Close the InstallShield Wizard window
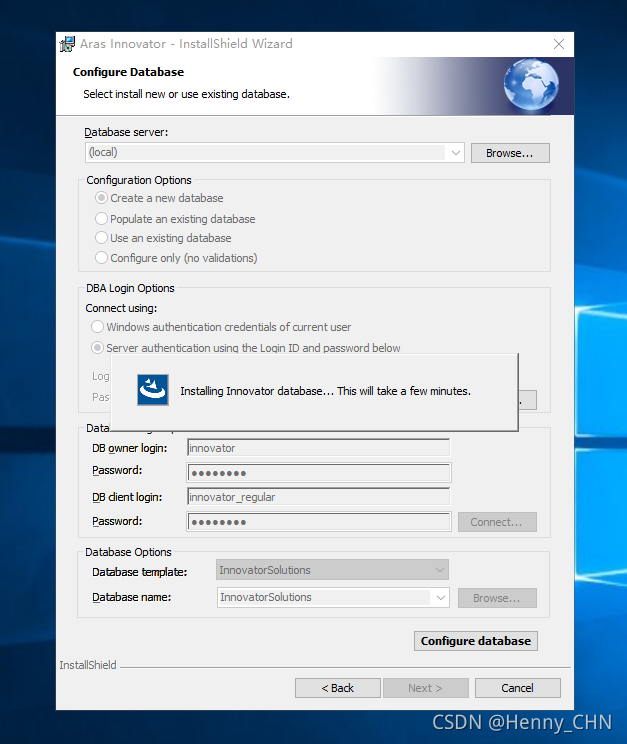627x744 pixels. [559, 44]
